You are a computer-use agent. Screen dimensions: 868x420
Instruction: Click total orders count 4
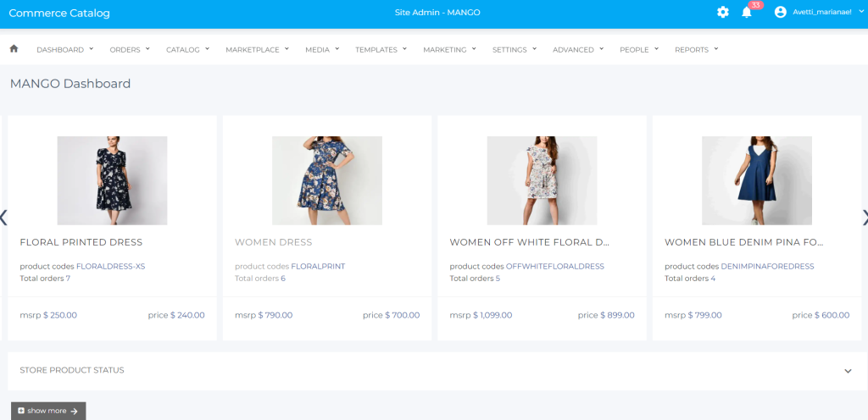[x=713, y=279]
